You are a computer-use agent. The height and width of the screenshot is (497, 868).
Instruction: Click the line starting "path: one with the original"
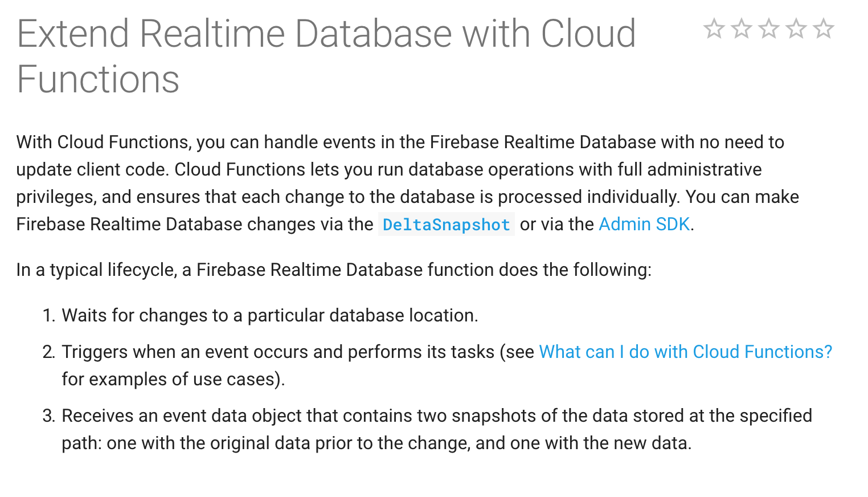(x=376, y=443)
